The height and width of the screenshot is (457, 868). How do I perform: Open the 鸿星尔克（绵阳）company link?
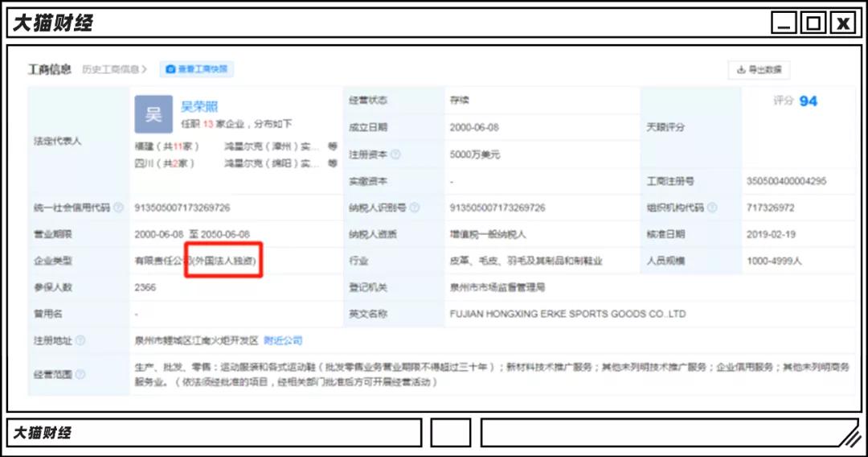[x=272, y=163]
